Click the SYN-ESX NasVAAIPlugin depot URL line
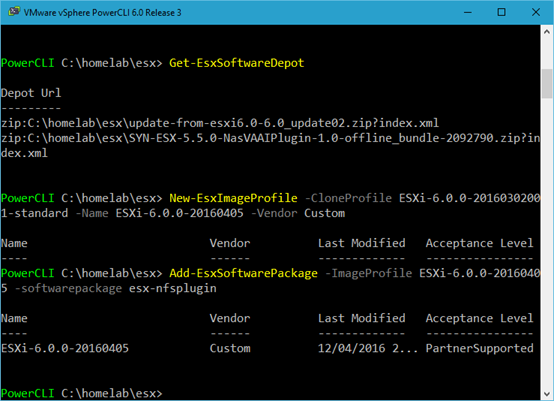Image resolution: width=554 pixels, height=401 pixels. [271, 145]
